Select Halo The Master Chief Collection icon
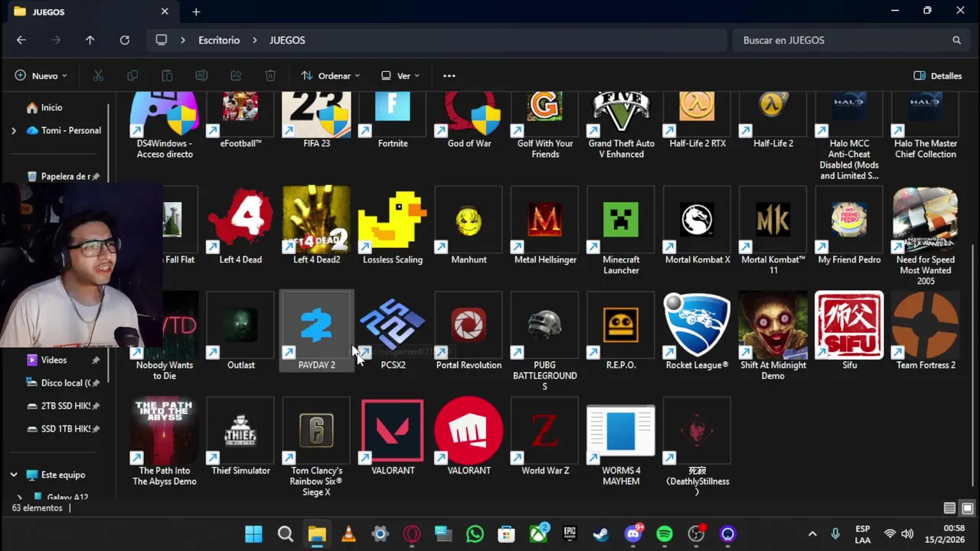 925,115
